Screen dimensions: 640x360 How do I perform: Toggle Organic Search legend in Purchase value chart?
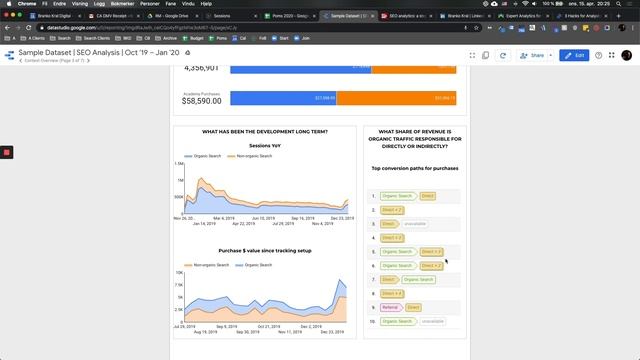pos(253,265)
